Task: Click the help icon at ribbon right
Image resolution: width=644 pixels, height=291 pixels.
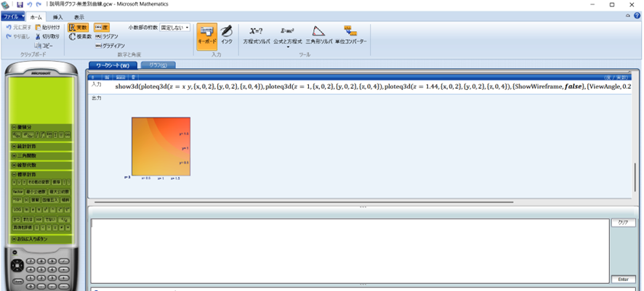Action: tap(637, 15)
